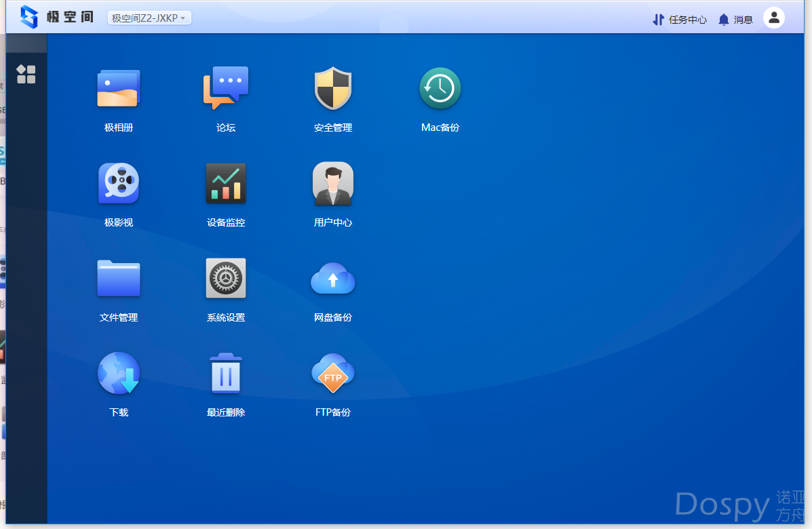Open the 系统设置 gear app
This screenshot has width=812, height=529.
point(226,278)
